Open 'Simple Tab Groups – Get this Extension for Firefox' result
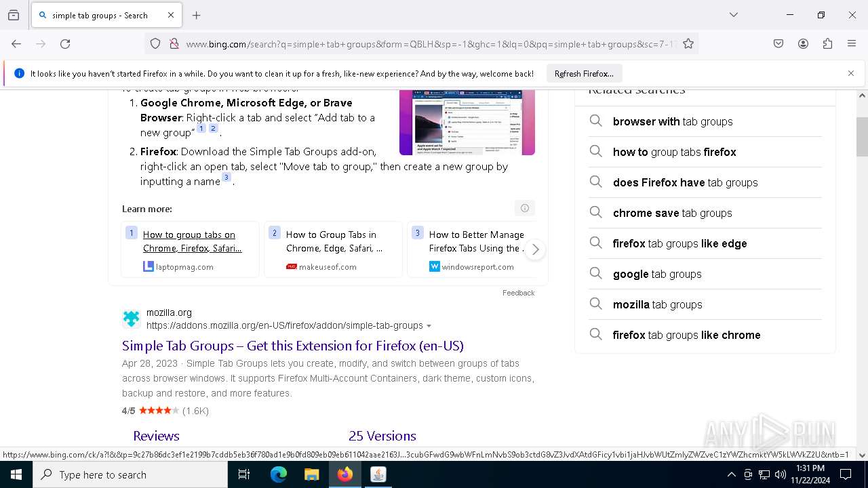This screenshot has height=488, width=868. click(293, 346)
